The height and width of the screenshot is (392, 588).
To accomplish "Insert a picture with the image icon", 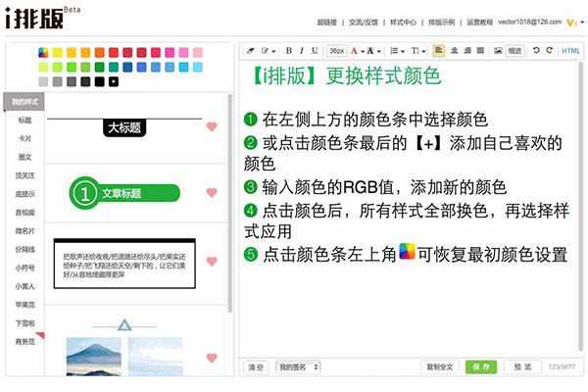I will coord(498,50).
